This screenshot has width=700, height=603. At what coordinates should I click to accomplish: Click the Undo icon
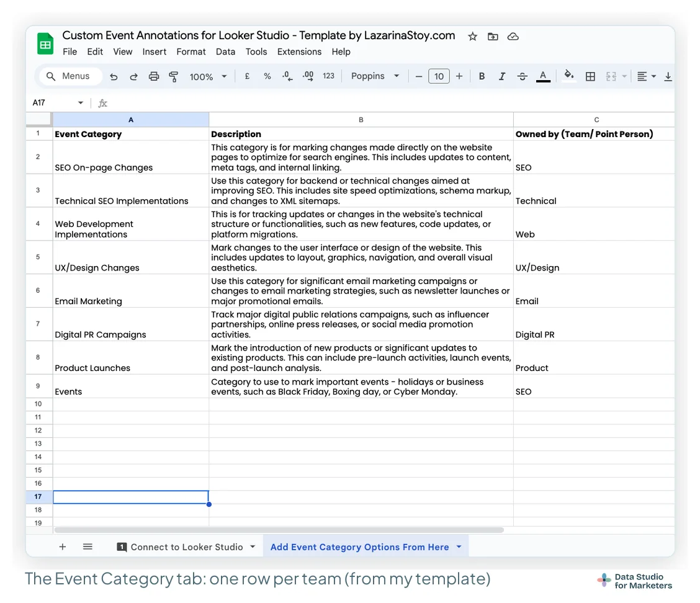coord(114,76)
